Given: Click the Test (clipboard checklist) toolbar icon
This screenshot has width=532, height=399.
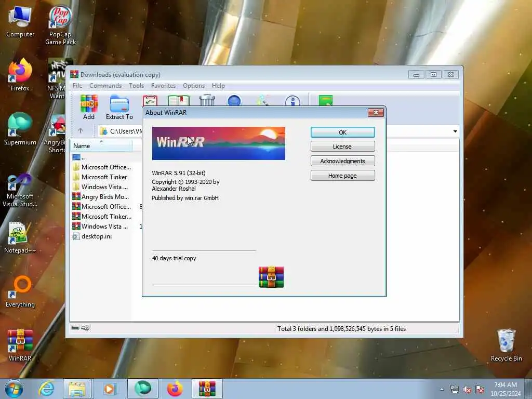Looking at the screenshot, I should tap(150, 100).
